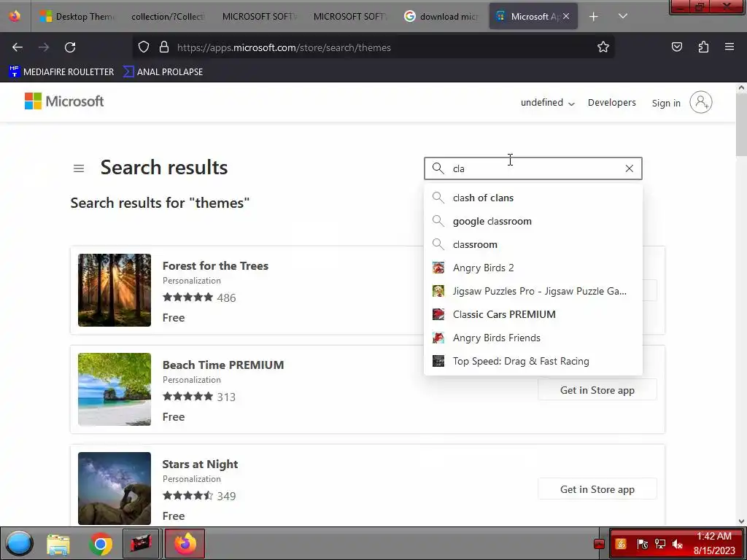Viewport: 747px width, 560px height.
Task: Open a new tab with plus button
Action: [x=594, y=17]
